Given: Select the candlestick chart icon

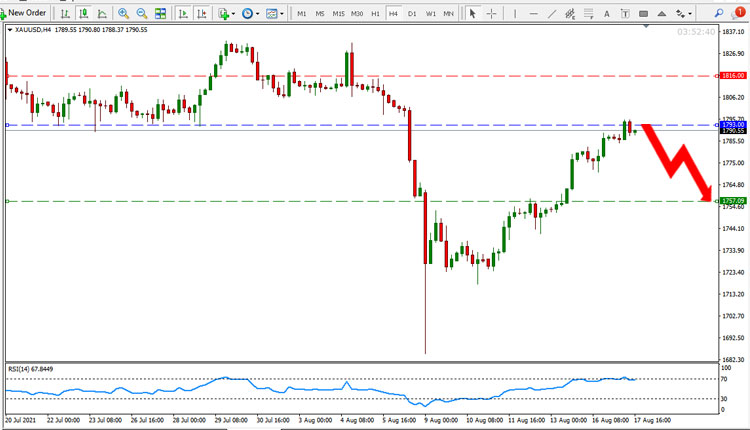Looking at the screenshot, I should tap(84, 14).
